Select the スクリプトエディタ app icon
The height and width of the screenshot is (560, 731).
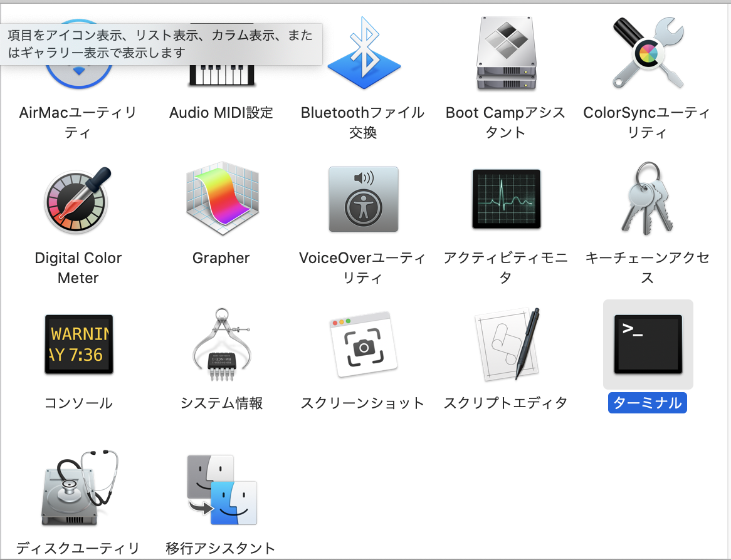coord(507,345)
